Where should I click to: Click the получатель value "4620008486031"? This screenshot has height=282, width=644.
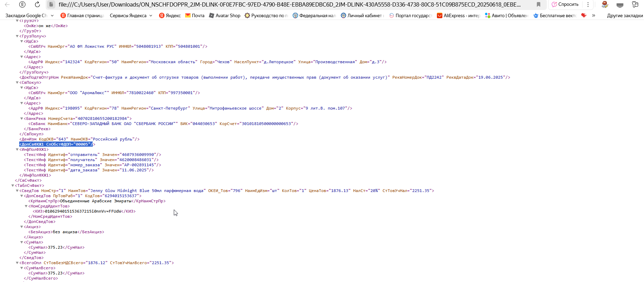point(136,160)
